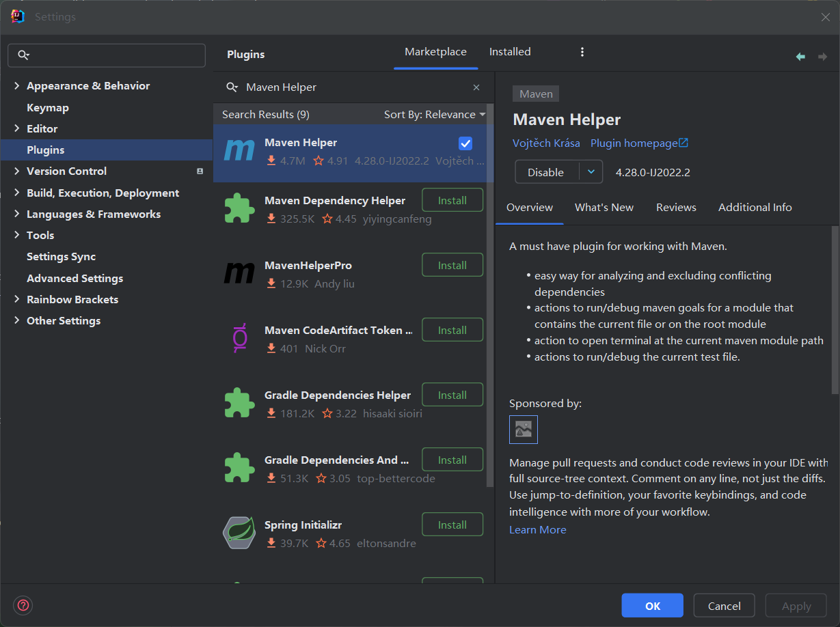Follow the Learn More link

pos(538,530)
